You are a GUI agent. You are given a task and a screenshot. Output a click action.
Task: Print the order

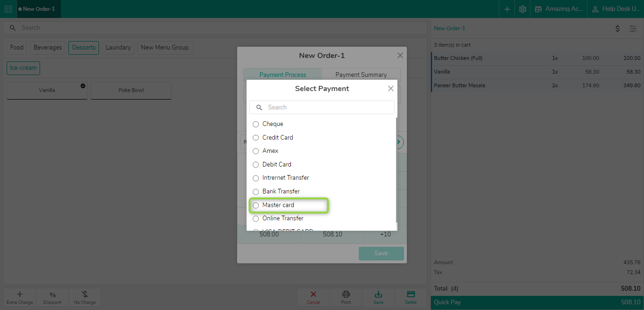pyautogui.click(x=346, y=297)
